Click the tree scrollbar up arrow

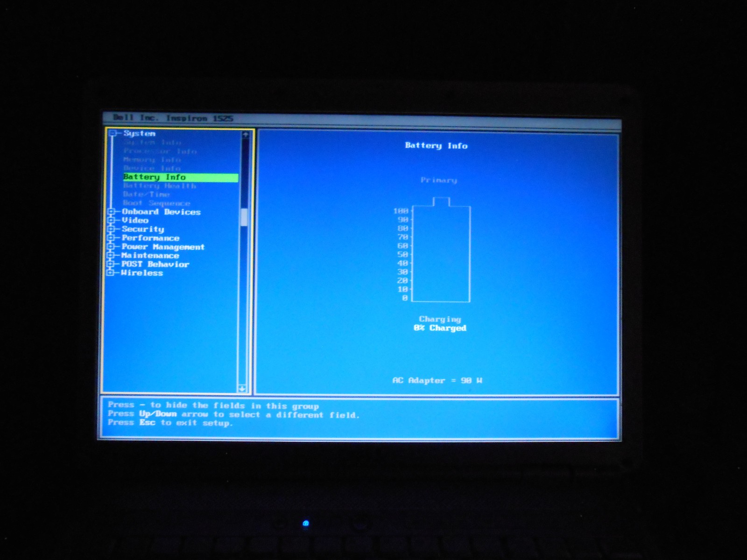coord(245,135)
